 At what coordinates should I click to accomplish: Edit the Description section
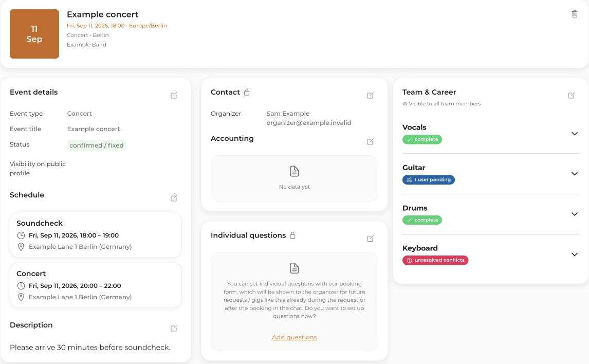tap(174, 329)
